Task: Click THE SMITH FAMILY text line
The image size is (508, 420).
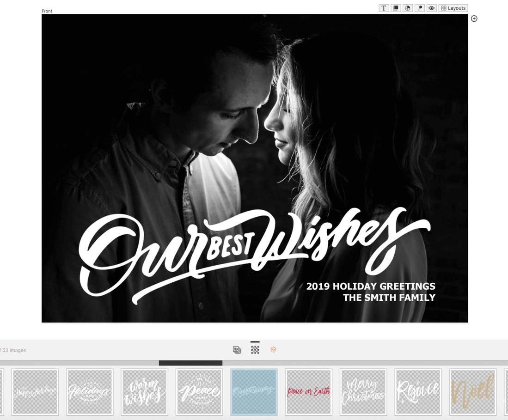Action: coord(389,297)
